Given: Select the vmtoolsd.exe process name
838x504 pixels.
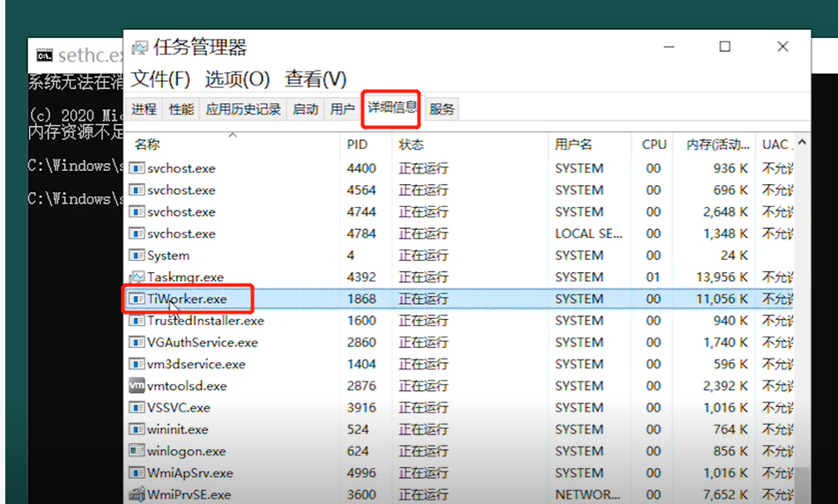Looking at the screenshot, I should (x=187, y=386).
